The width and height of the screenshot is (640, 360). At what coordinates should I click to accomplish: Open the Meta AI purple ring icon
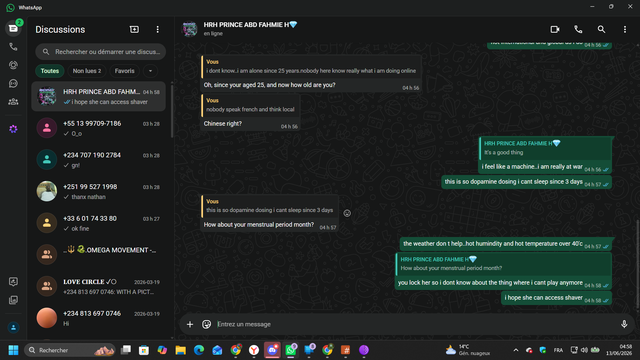pyautogui.click(x=13, y=129)
